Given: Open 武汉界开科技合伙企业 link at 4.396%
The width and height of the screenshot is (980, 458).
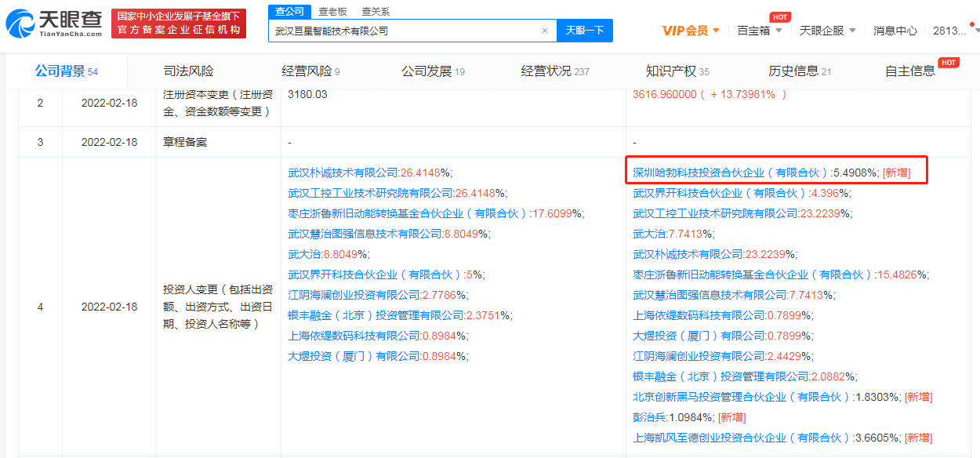Looking at the screenshot, I should pyautogui.click(x=720, y=192).
